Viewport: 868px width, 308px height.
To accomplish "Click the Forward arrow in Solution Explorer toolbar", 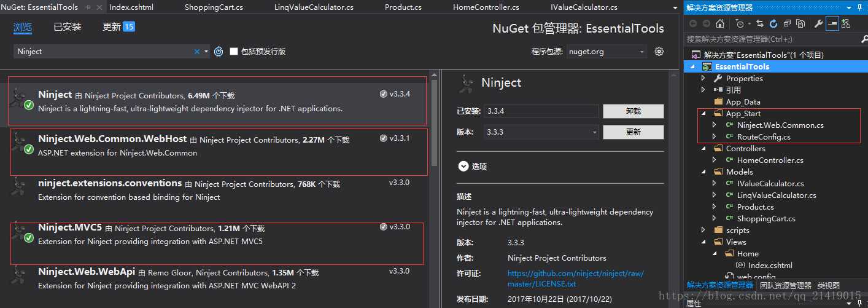I will [707, 23].
